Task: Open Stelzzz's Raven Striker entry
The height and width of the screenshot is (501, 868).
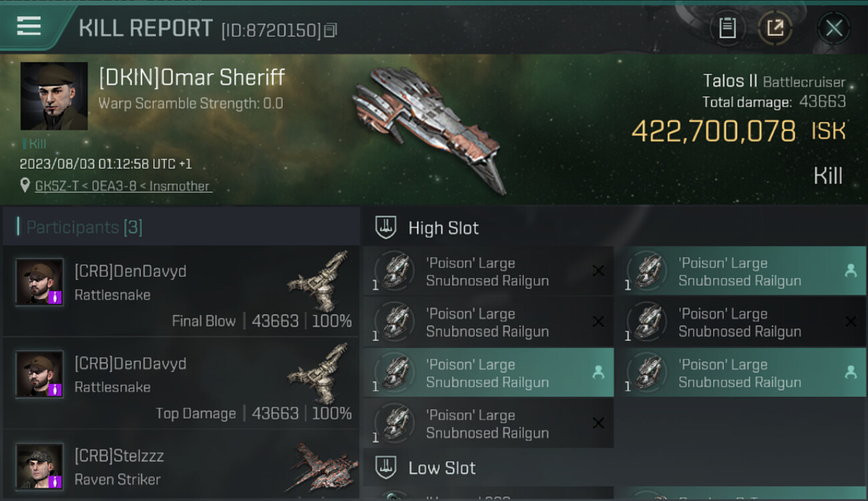Action: [180, 467]
